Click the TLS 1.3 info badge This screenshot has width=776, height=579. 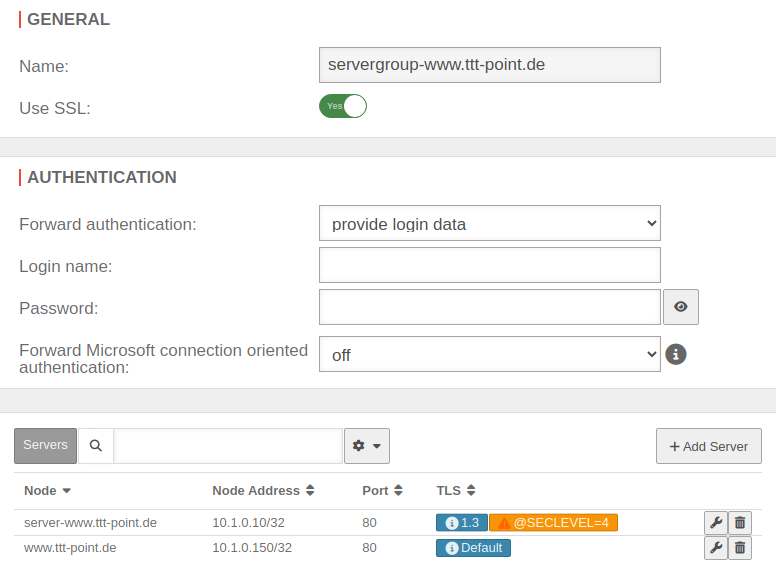(x=462, y=522)
